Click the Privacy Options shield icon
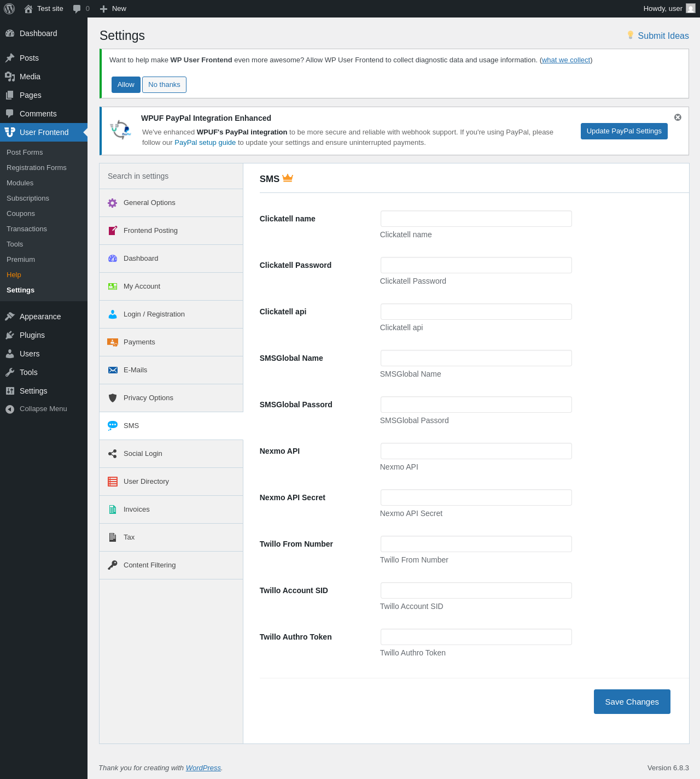The height and width of the screenshot is (779, 700). 113,398
